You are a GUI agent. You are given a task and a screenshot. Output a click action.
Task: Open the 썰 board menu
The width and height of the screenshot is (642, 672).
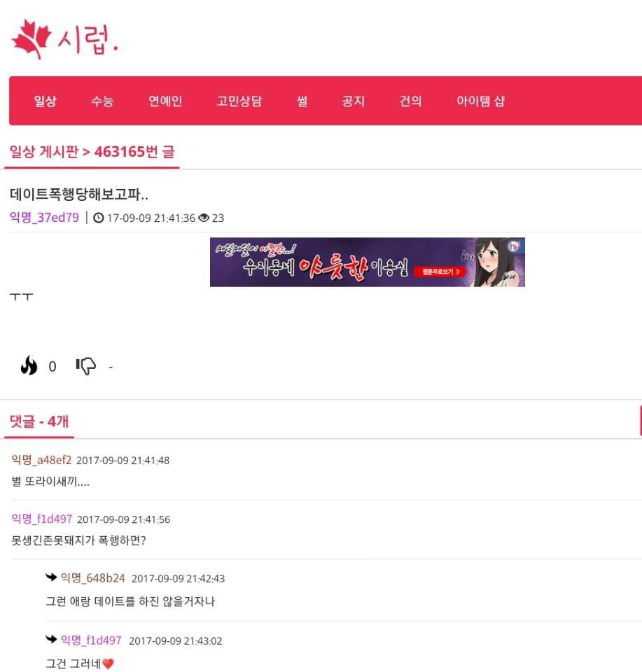click(302, 101)
